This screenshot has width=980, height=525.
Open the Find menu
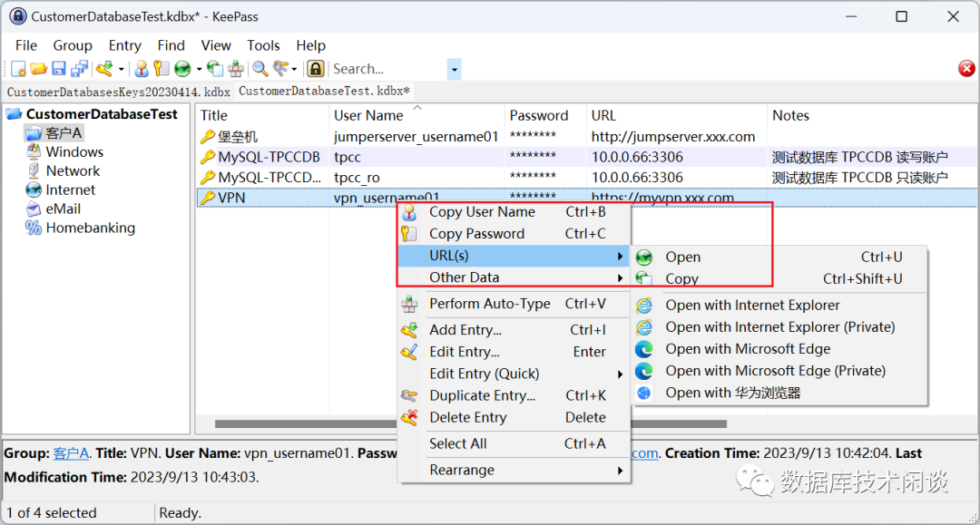pos(171,45)
